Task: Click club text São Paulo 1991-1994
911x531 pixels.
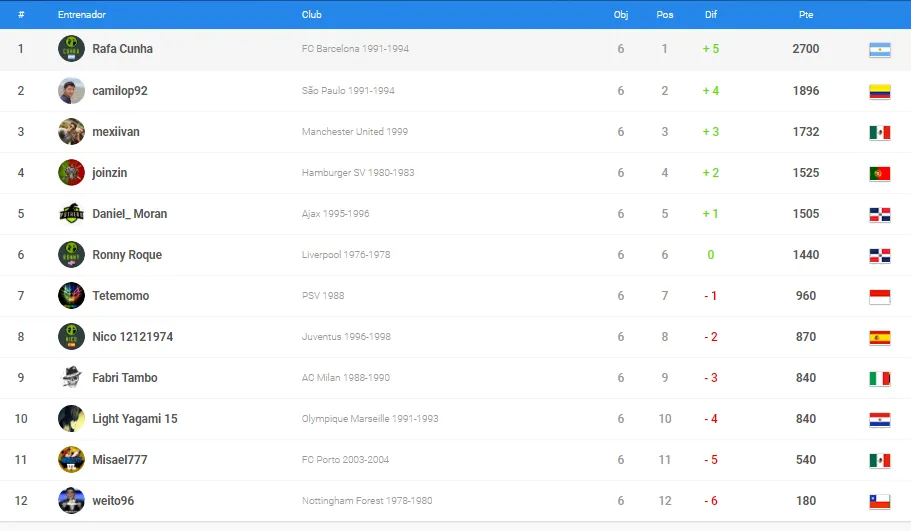Action: click(348, 91)
